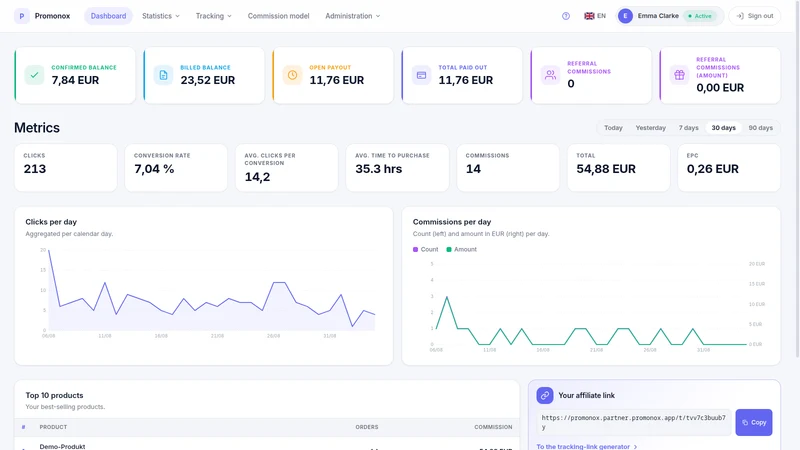Screen dimensions: 800x450
Task: Click the PRODUCT column header
Action: pyautogui.click(x=53, y=427)
